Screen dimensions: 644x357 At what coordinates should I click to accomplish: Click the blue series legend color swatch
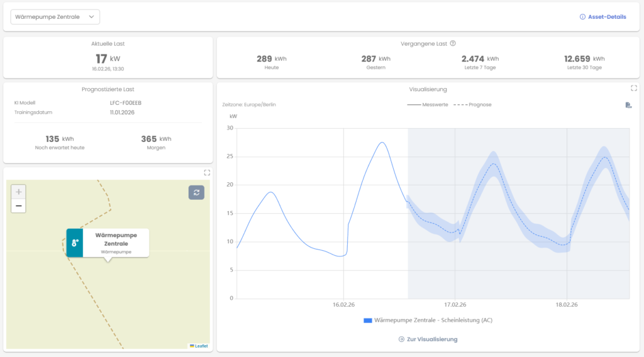[x=367, y=321]
